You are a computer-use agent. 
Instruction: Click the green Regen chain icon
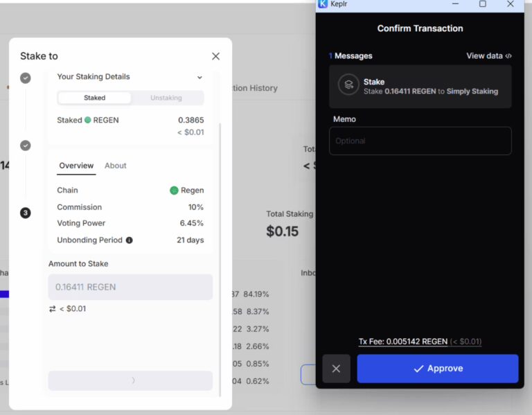click(x=174, y=191)
